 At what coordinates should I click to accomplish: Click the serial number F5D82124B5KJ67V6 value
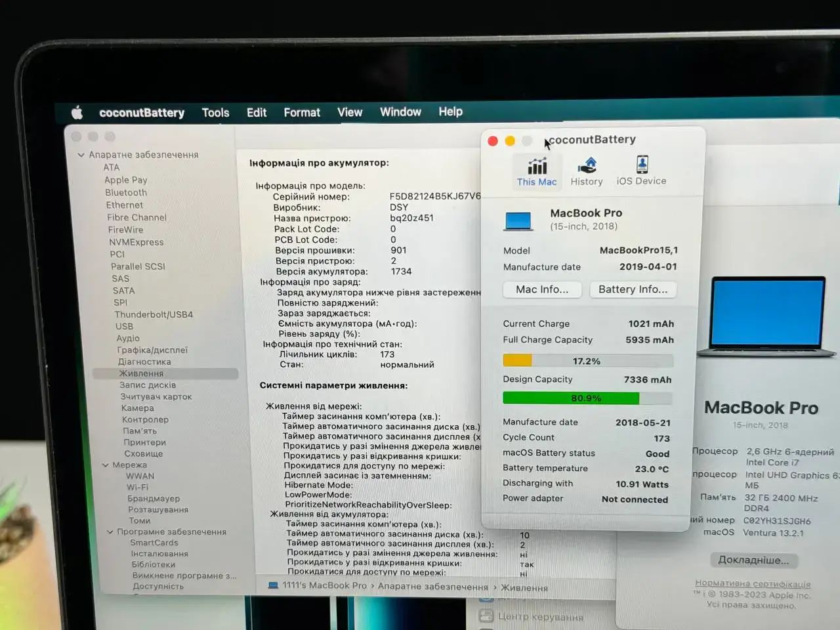click(x=435, y=196)
